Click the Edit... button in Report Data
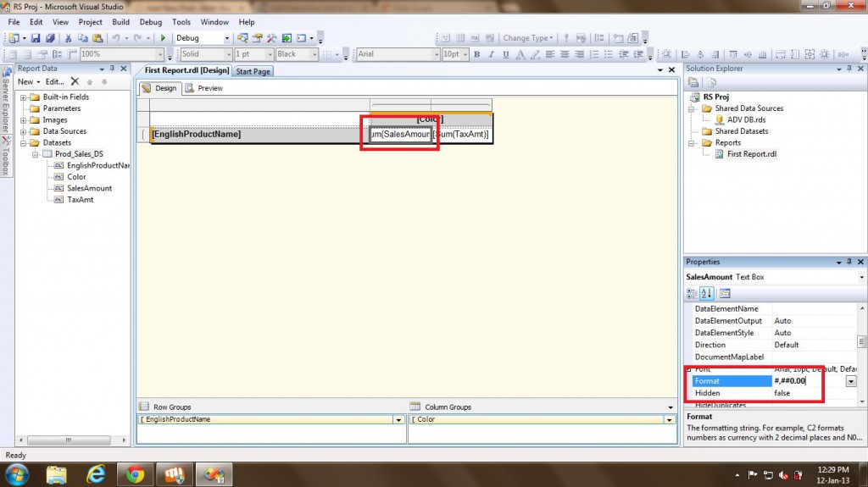The width and height of the screenshot is (868, 487). (54, 81)
